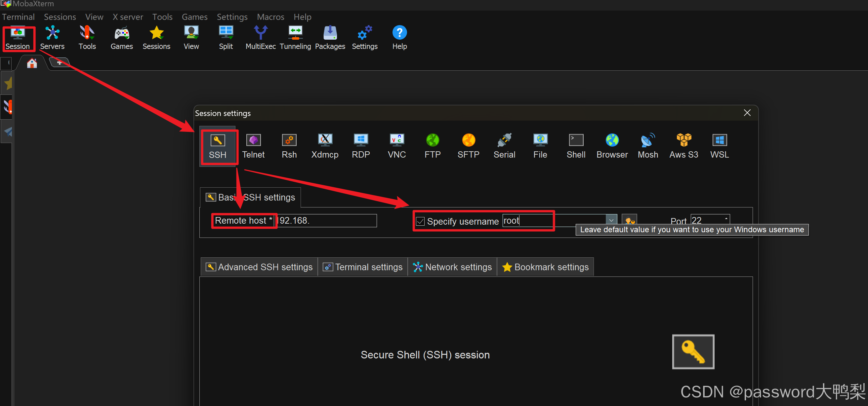The width and height of the screenshot is (868, 406).
Task: Open the MultiExec tool
Action: (261, 38)
